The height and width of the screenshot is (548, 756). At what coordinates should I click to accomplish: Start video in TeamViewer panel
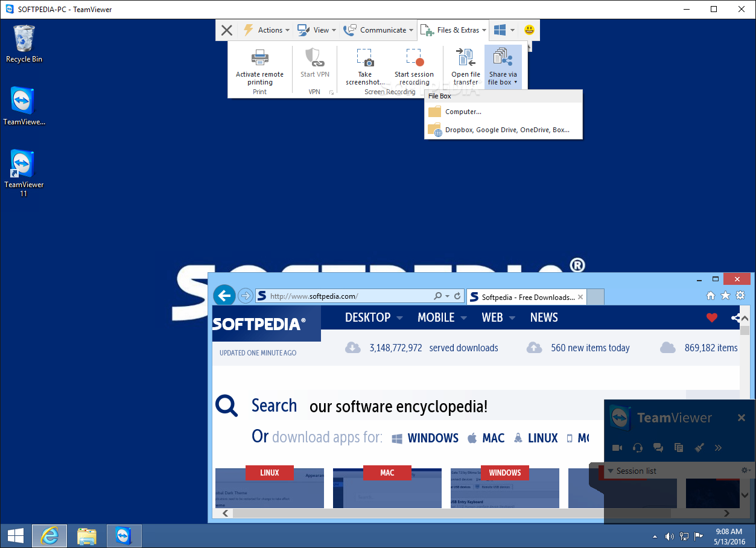pos(617,448)
